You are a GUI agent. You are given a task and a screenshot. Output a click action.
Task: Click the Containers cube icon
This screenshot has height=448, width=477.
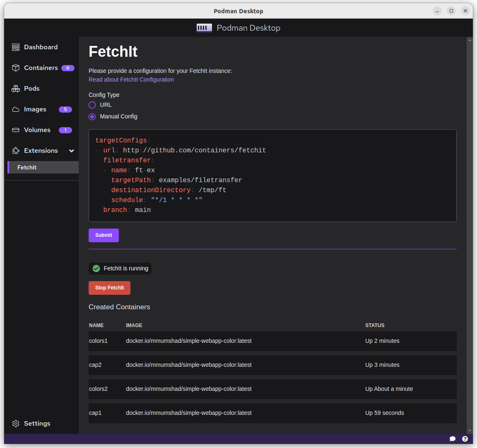pyautogui.click(x=15, y=68)
